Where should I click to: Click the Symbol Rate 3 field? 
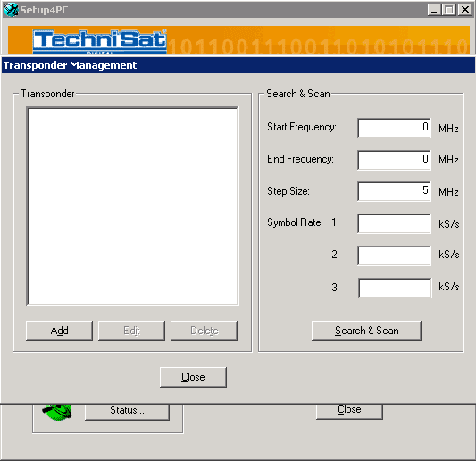click(395, 288)
